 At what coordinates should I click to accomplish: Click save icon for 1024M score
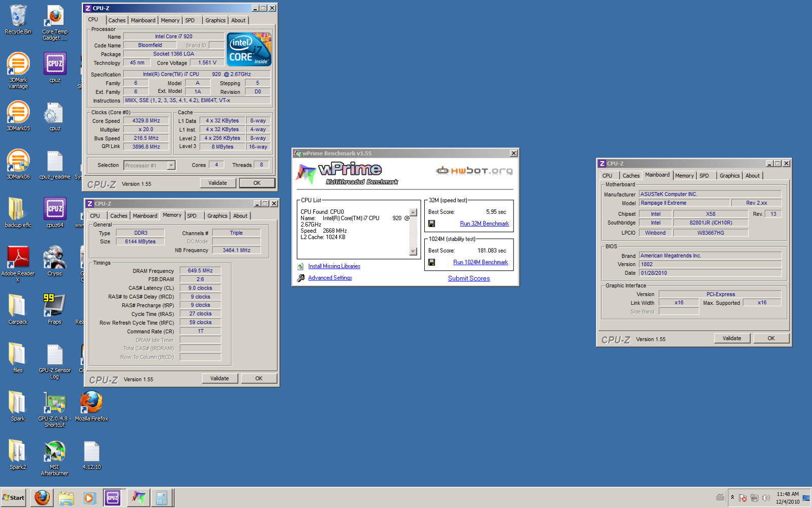(x=431, y=262)
